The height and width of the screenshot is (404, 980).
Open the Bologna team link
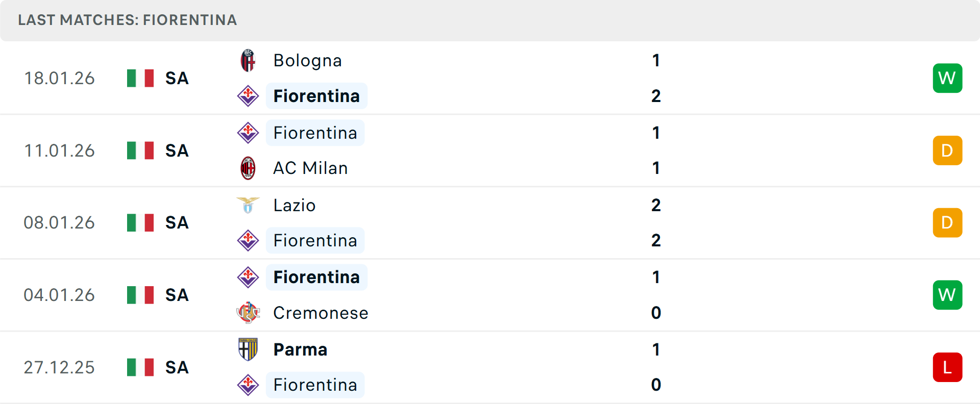point(307,61)
